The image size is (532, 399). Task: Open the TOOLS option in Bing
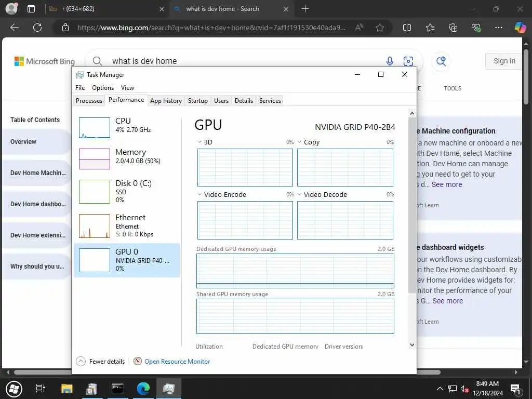(x=453, y=88)
